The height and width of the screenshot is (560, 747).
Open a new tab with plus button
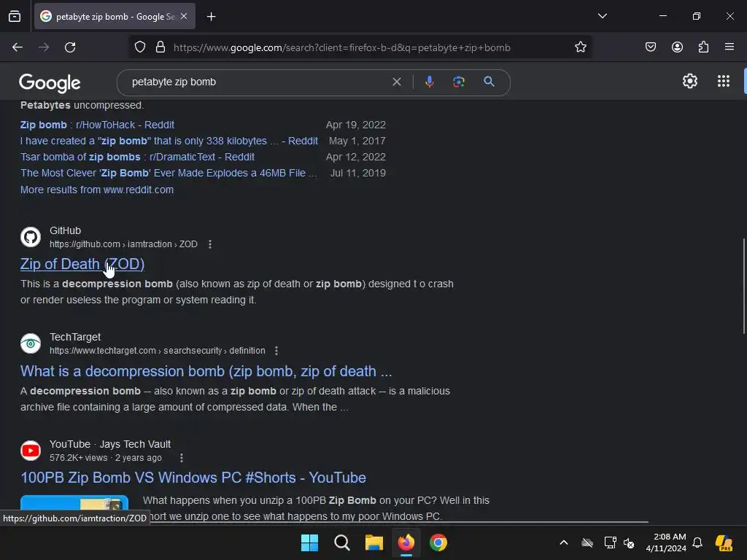[211, 17]
